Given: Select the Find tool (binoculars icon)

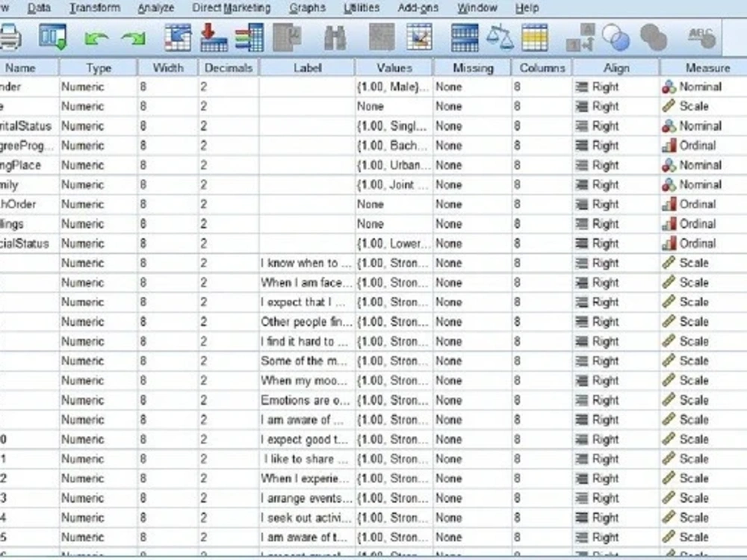Looking at the screenshot, I should [334, 36].
